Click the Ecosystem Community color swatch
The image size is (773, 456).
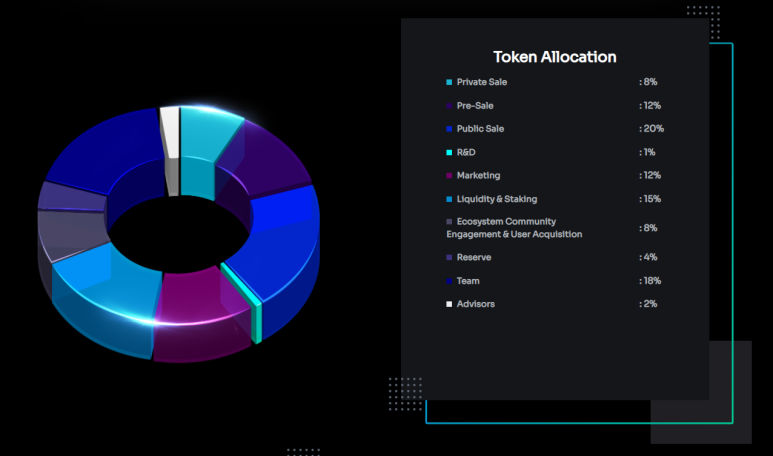tap(449, 222)
